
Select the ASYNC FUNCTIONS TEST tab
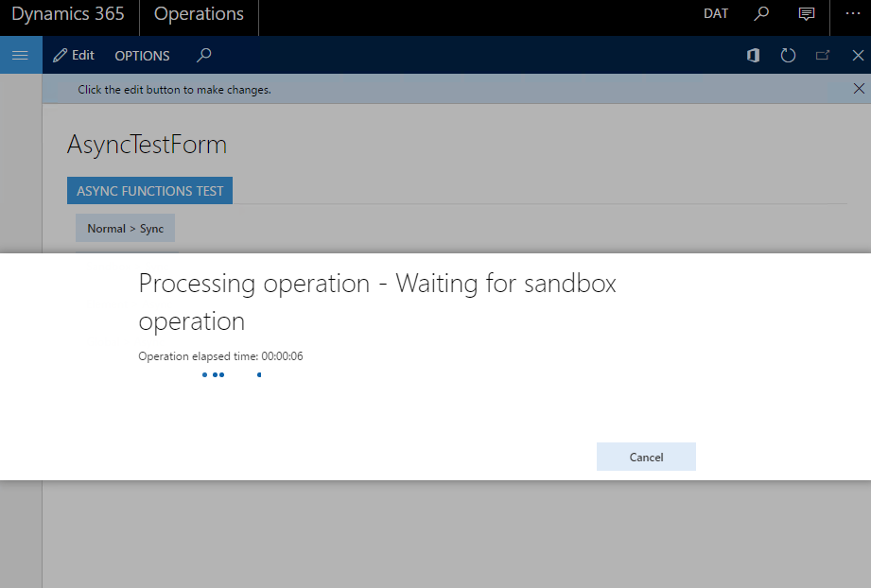(149, 191)
